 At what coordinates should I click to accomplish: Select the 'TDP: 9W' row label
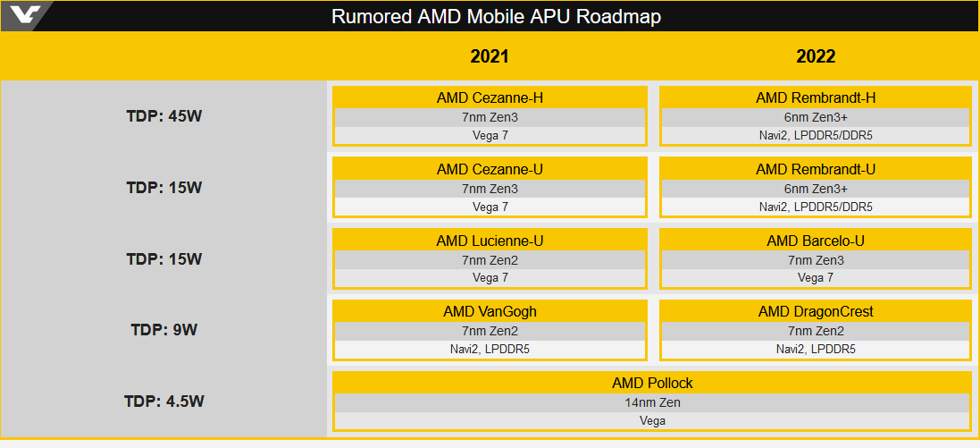(164, 330)
